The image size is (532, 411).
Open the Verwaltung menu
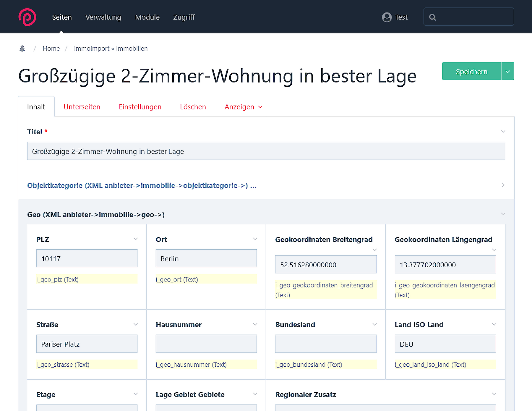pos(103,17)
